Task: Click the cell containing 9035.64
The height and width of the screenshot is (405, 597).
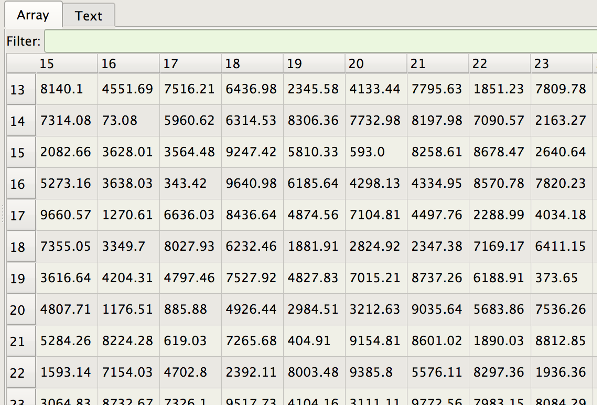Action: (437, 309)
